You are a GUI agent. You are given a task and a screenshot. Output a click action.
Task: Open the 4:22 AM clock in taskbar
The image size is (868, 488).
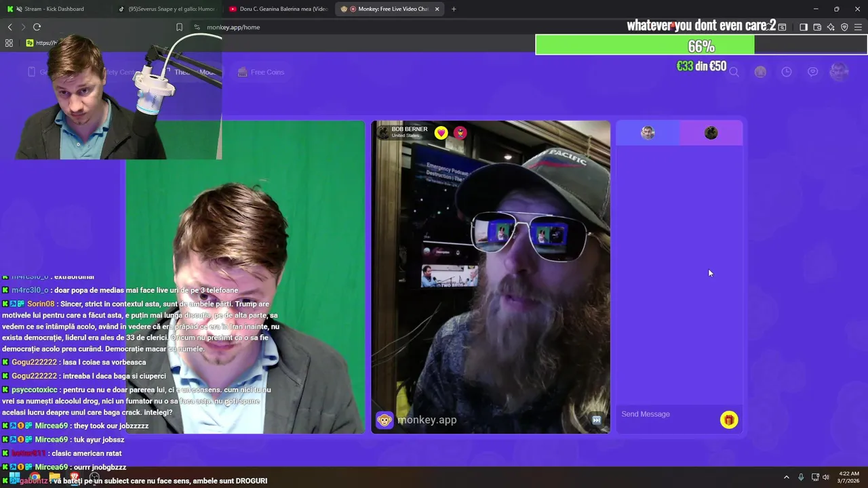click(x=849, y=477)
